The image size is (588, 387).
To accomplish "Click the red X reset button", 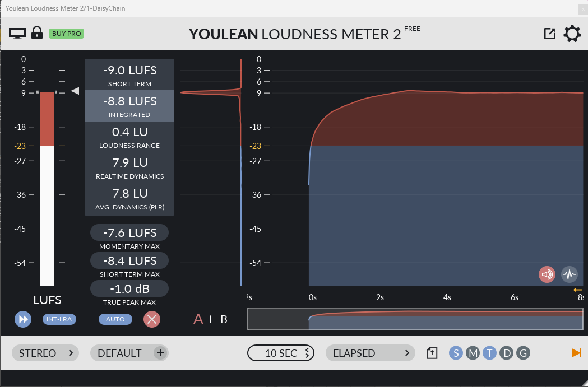I will 152,319.
